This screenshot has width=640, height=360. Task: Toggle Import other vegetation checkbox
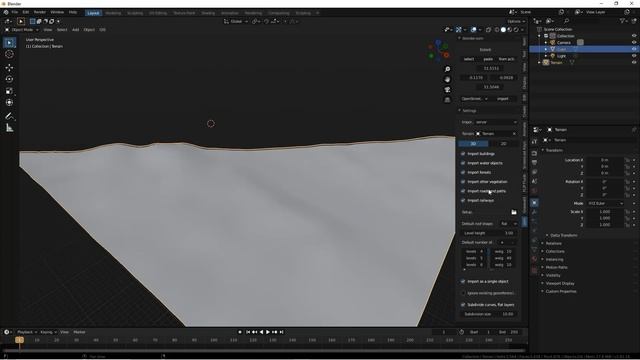(463, 182)
